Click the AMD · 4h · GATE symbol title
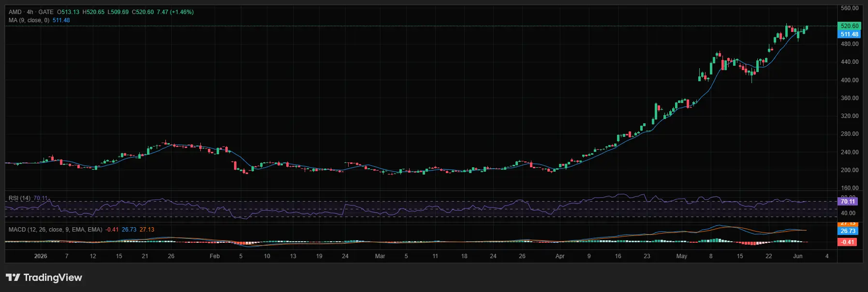 click(x=31, y=12)
